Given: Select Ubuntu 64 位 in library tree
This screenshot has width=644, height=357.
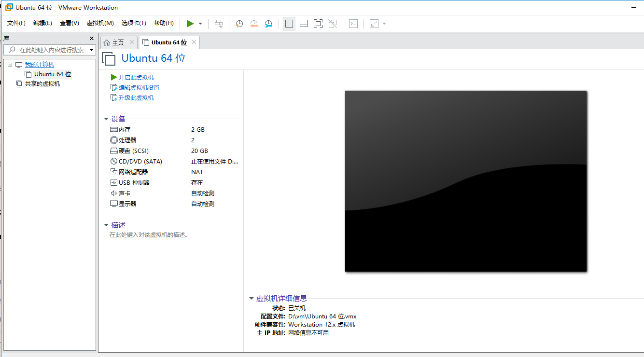Looking at the screenshot, I should click(53, 74).
